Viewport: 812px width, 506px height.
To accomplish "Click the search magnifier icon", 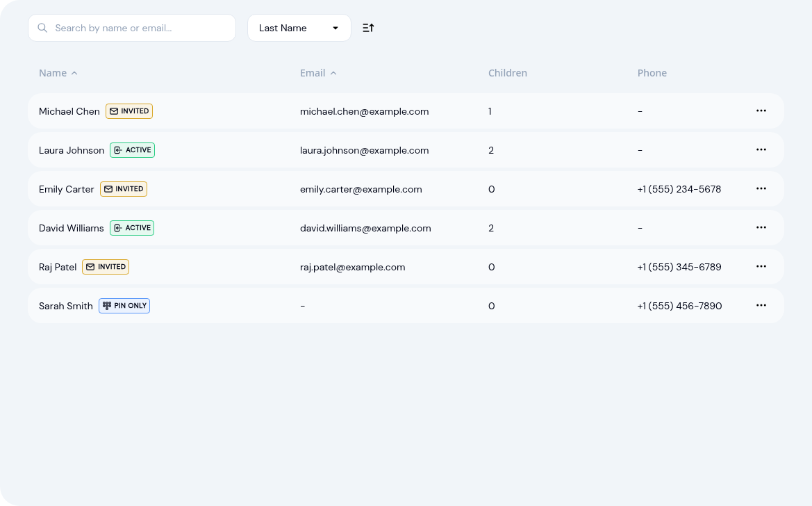I will point(42,28).
